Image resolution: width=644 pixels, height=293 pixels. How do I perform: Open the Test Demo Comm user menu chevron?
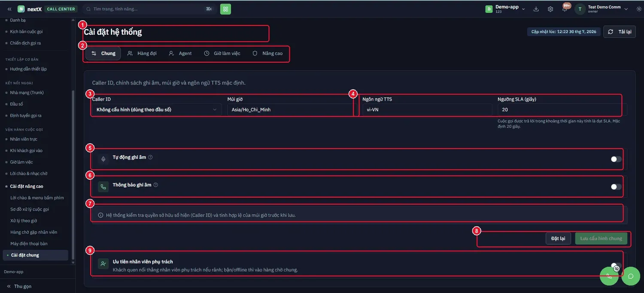tap(626, 9)
